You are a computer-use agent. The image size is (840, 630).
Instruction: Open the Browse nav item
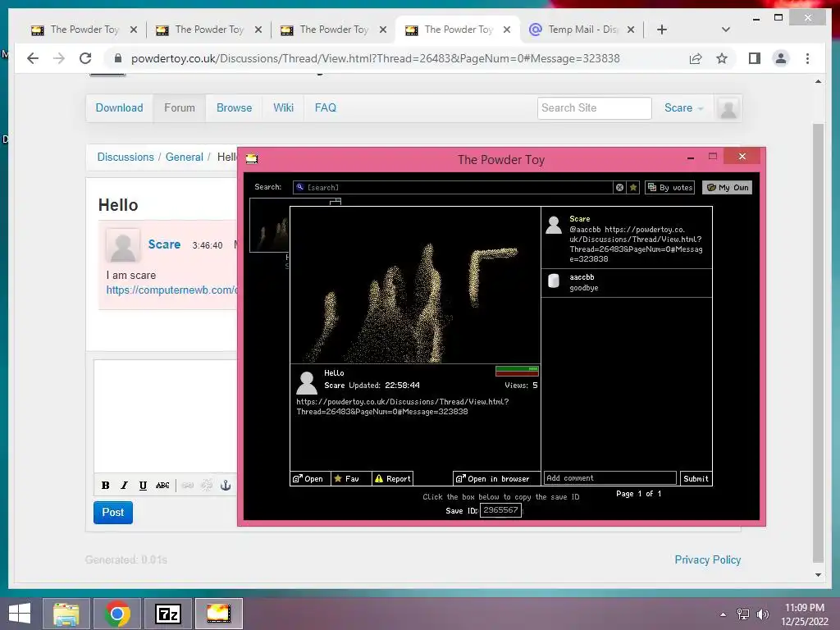[x=234, y=107]
